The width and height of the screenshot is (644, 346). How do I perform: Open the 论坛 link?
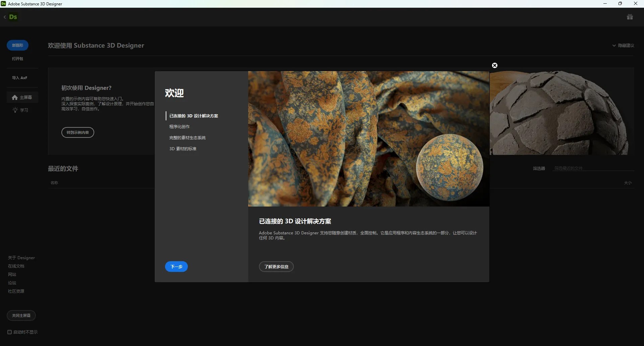tap(12, 283)
